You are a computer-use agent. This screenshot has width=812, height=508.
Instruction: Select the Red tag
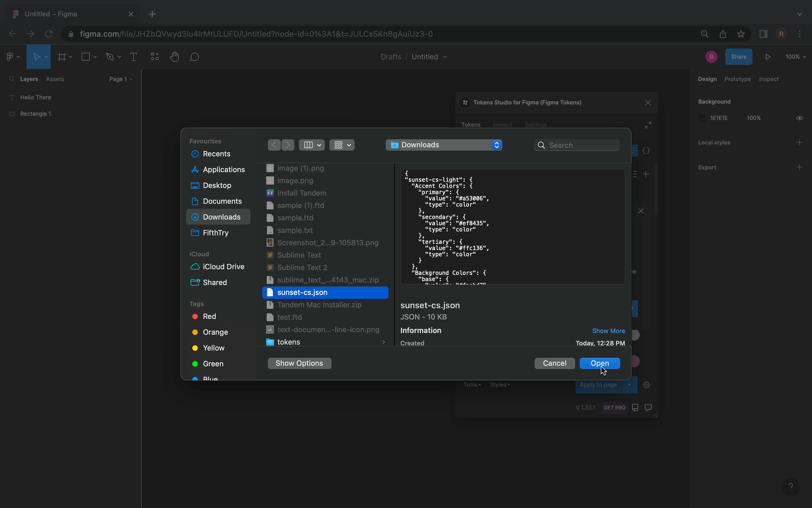204,316
